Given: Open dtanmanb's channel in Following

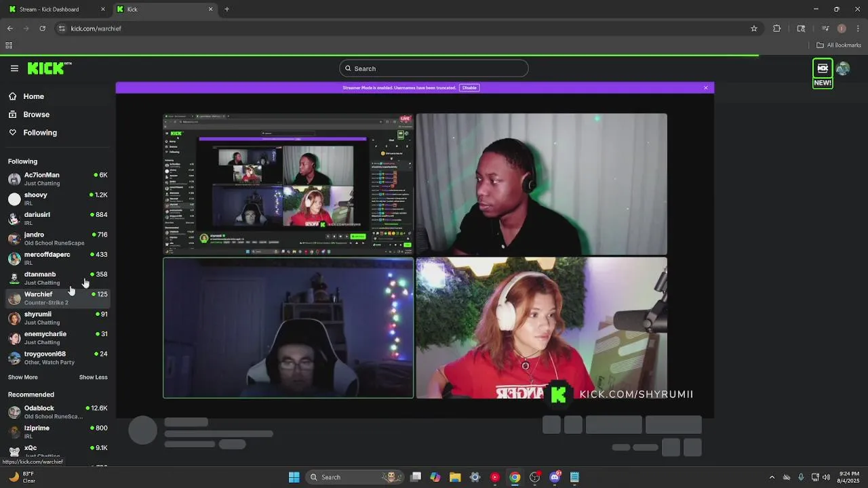Looking at the screenshot, I should pyautogui.click(x=58, y=278).
